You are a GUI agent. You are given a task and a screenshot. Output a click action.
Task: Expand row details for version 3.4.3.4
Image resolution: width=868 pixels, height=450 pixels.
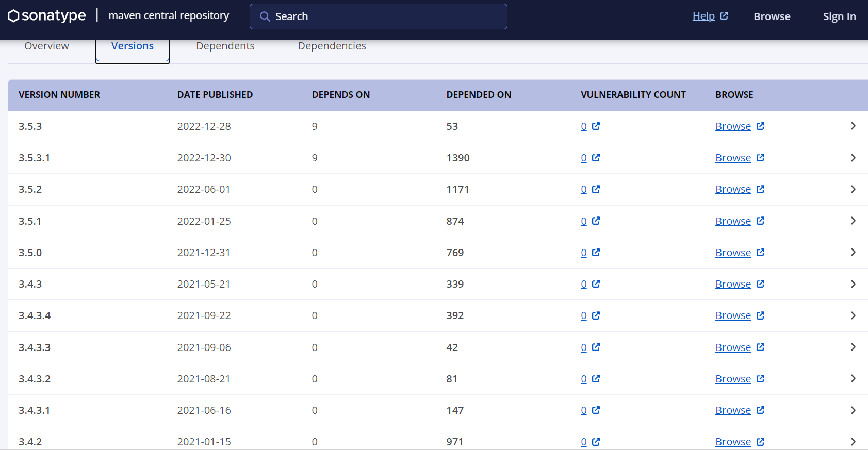click(853, 315)
